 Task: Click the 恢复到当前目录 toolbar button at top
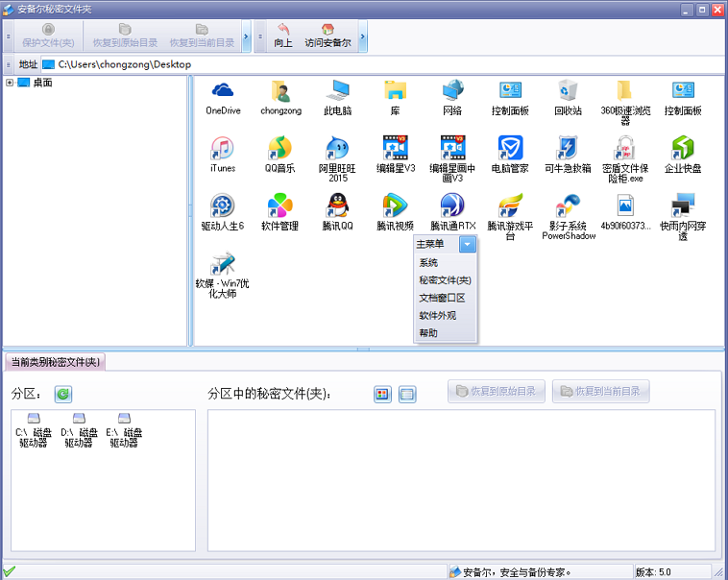pyautogui.click(x=202, y=36)
